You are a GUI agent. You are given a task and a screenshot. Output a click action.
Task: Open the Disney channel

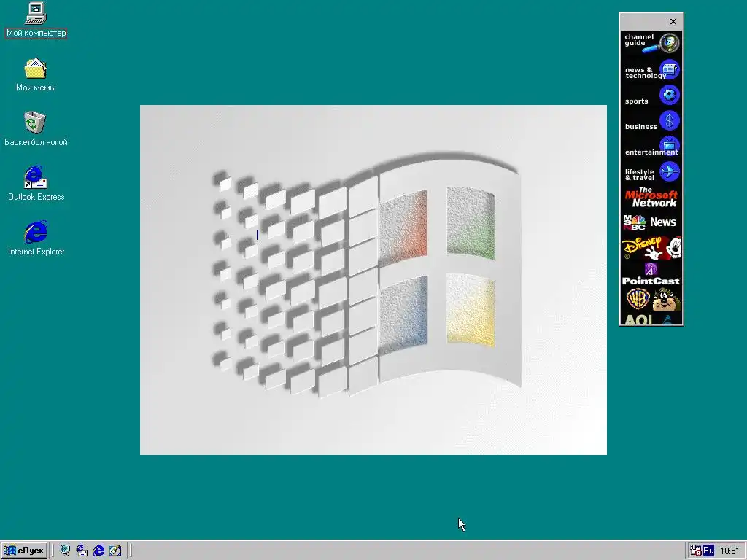pyautogui.click(x=651, y=248)
